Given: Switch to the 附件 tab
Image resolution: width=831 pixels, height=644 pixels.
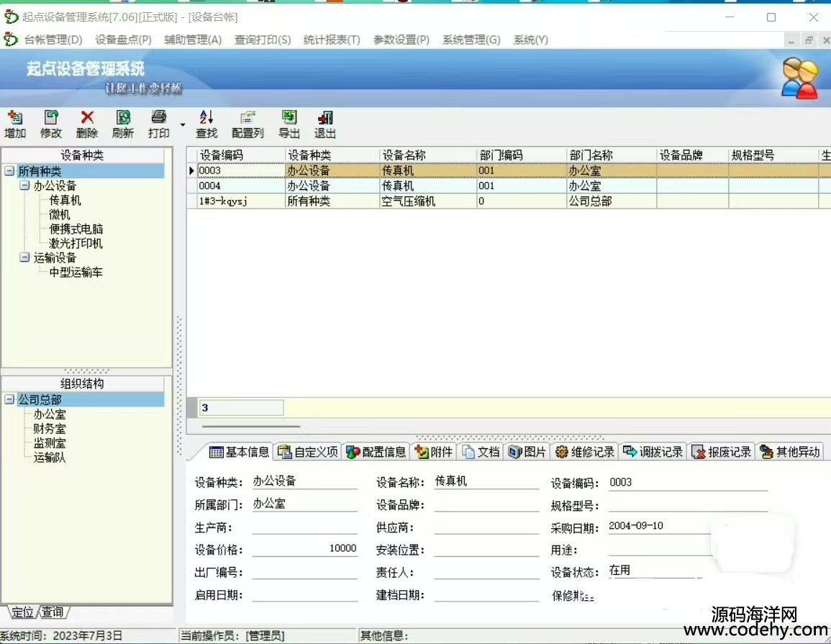Looking at the screenshot, I should pos(434,452).
